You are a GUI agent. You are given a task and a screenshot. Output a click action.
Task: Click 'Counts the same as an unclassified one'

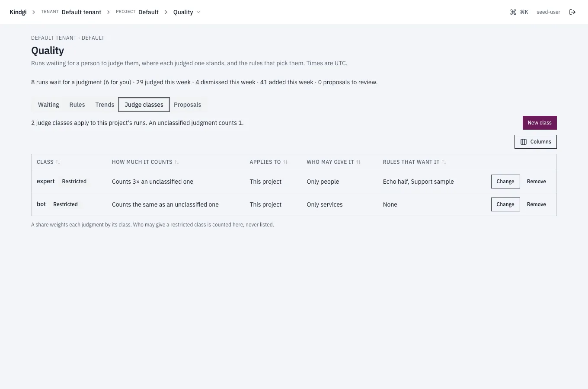click(165, 204)
